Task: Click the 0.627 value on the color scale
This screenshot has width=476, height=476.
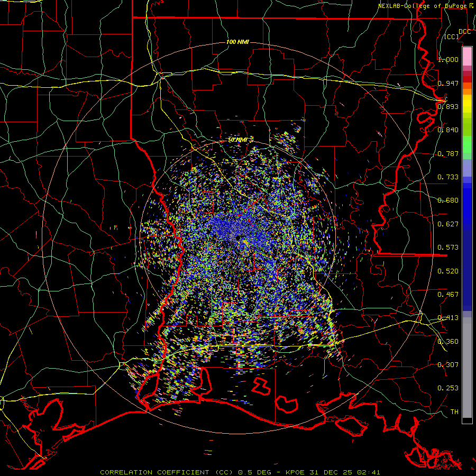Action: click(448, 224)
